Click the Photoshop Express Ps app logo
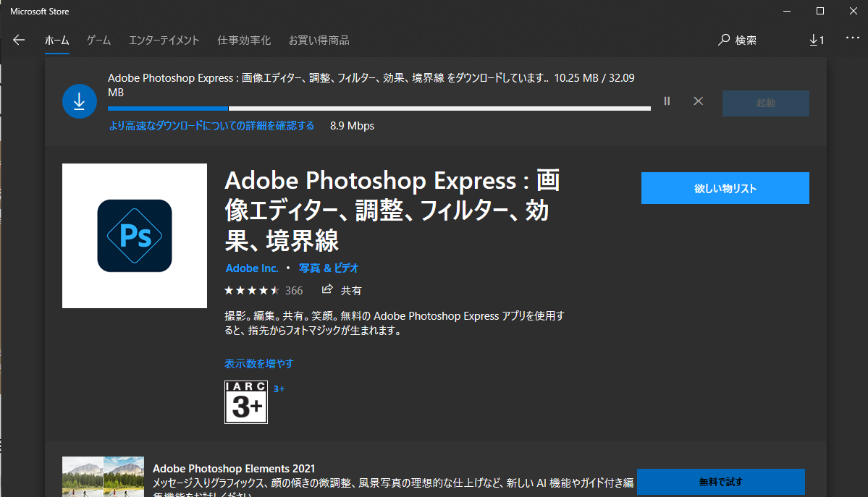The width and height of the screenshot is (868, 497). pyautogui.click(x=135, y=236)
